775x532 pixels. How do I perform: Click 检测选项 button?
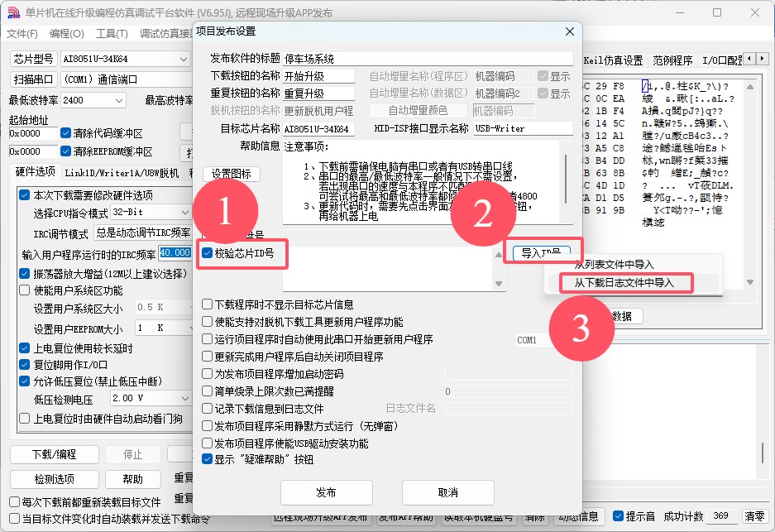[55, 479]
